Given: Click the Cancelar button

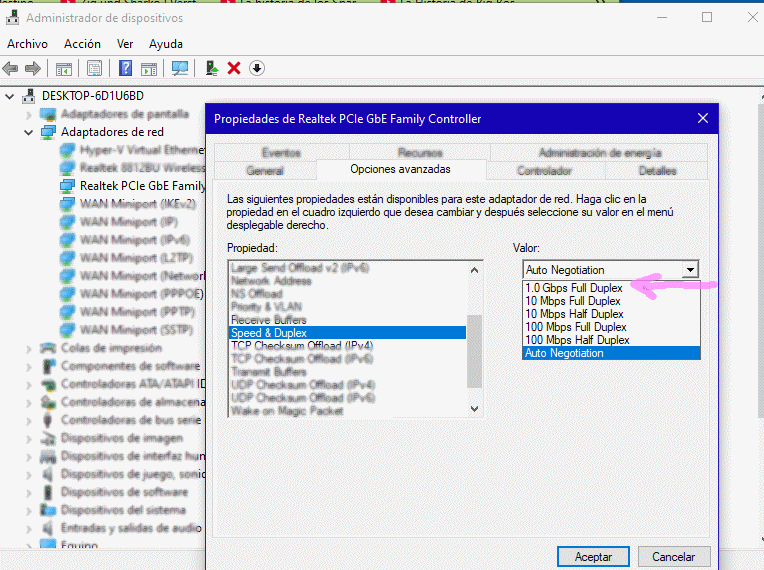Looking at the screenshot, I should pyautogui.click(x=674, y=556).
